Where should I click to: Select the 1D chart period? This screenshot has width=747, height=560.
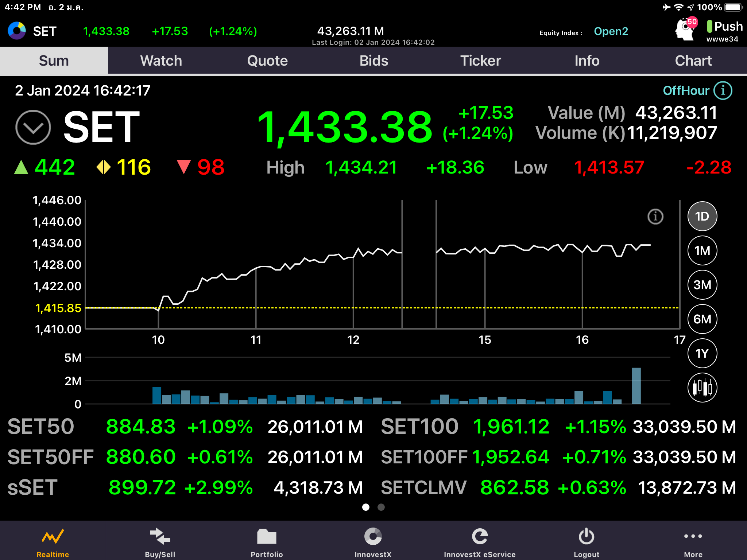click(x=702, y=216)
